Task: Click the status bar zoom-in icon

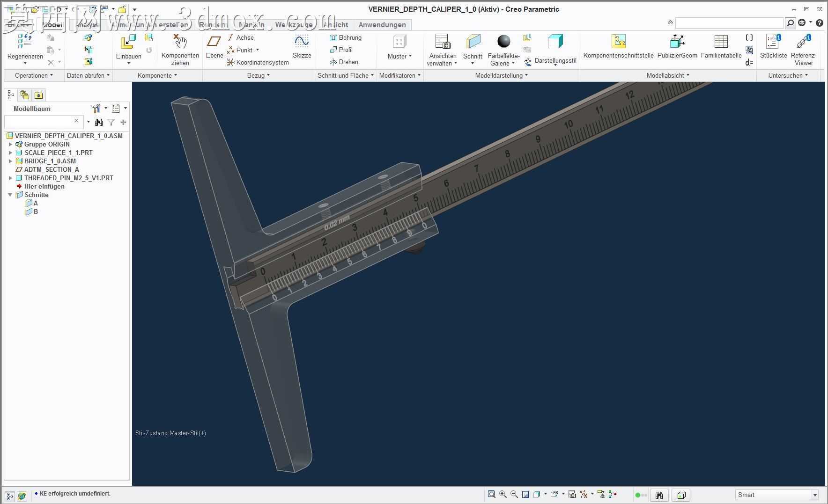Action: [503, 494]
